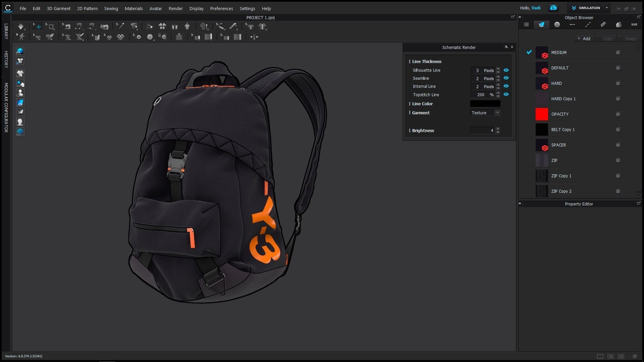
Task: Open the MODULAR CONFIGURATOR side tab
Action: coord(6,108)
